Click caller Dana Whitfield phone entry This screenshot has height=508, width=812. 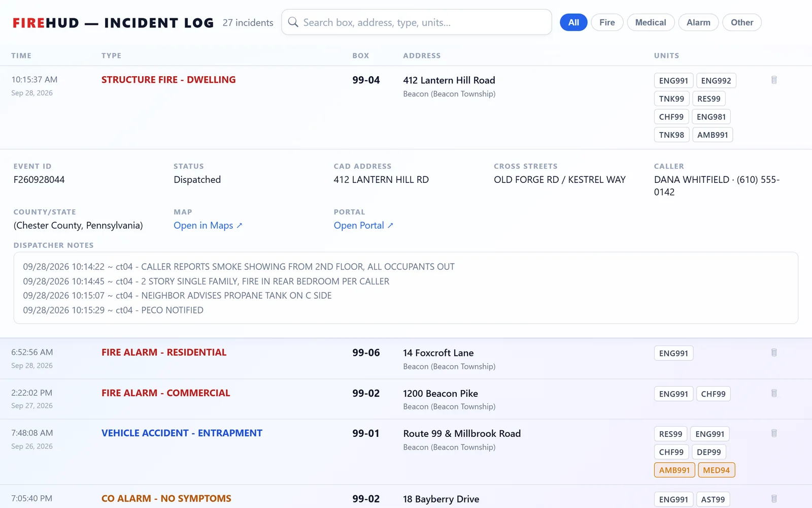click(x=717, y=186)
